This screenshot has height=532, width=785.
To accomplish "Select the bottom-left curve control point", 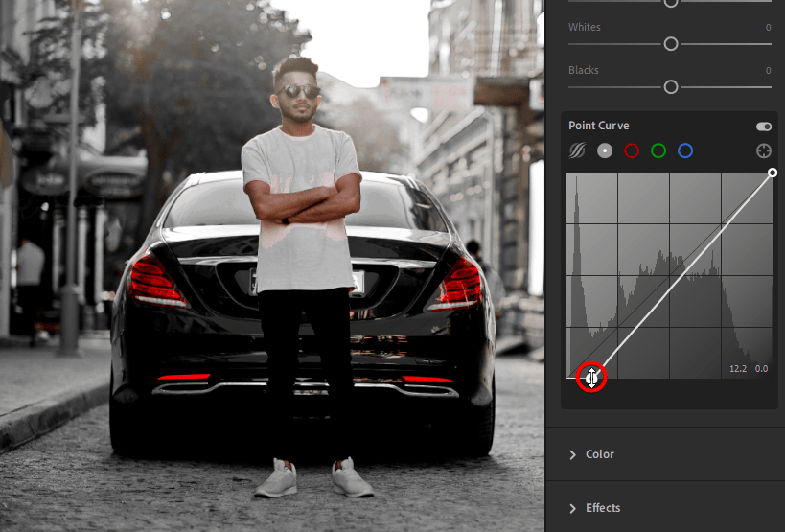I will (x=591, y=378).
